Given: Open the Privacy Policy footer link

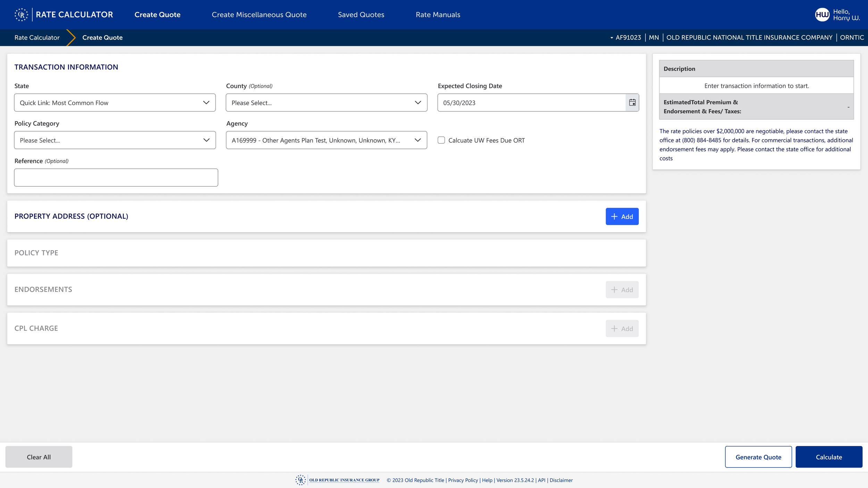Looking at the screenshot, I should click(x=463, y=480).
